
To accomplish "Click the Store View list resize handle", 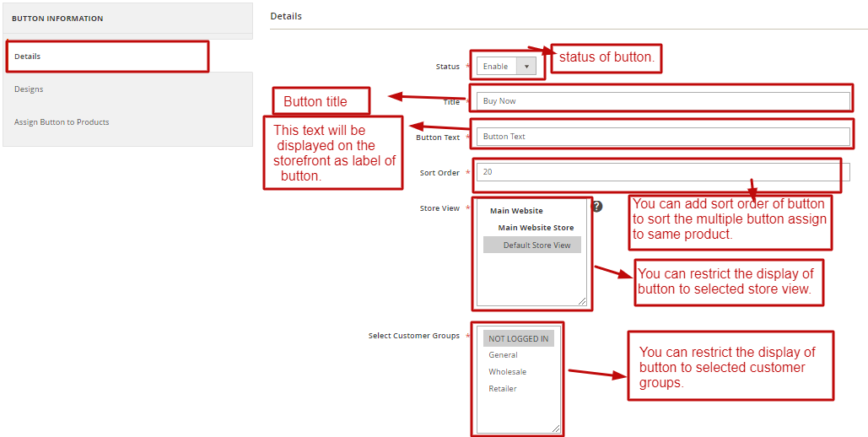I will point(582,301).
